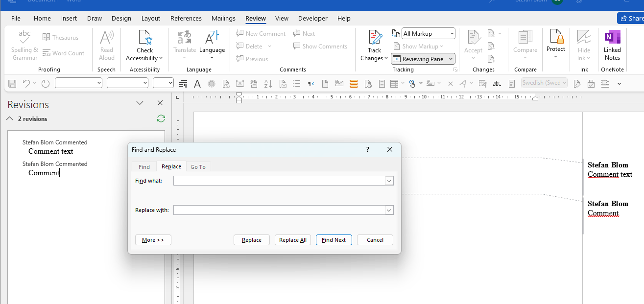The width and height of the screenshot is (644, 304).
Task: Click the Sort A-Z toolbar icon
Action: 268,84
